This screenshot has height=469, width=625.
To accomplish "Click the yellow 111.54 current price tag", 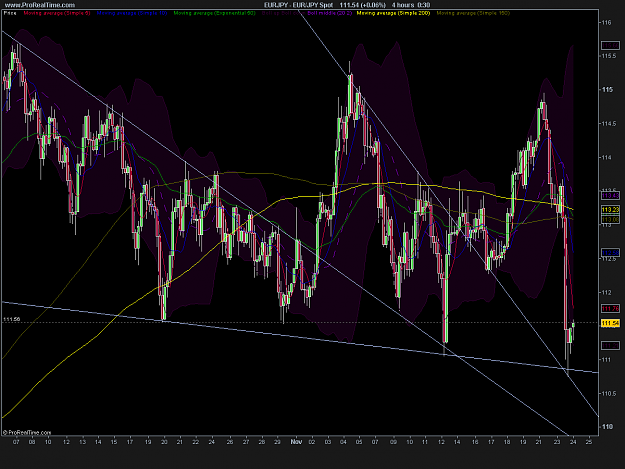I will tap(610, 323).
